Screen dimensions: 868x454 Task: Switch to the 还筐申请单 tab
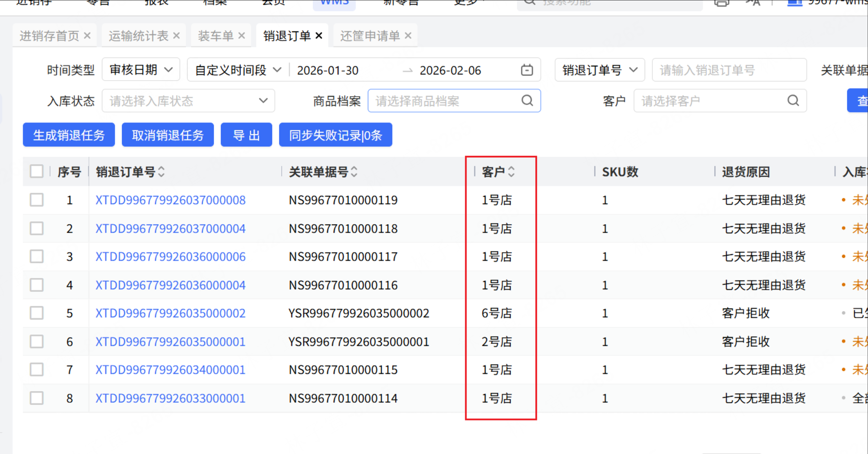(370, 36)
